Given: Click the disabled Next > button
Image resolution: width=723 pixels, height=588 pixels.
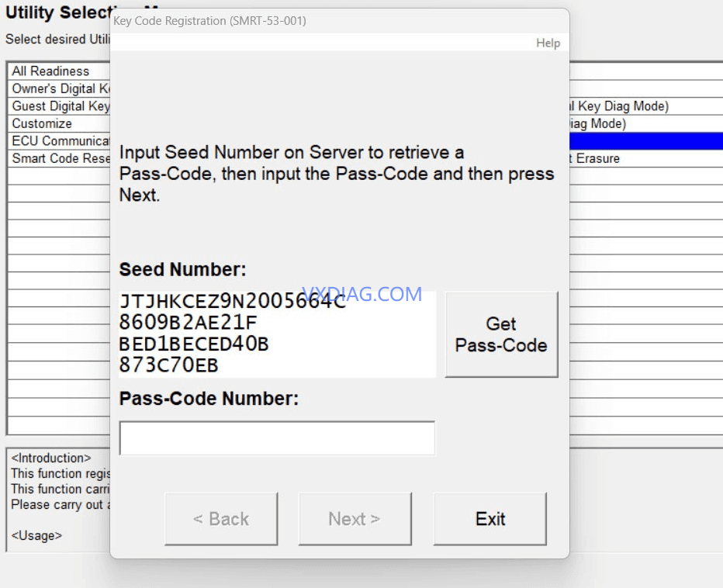Looking at the screenshot, I should pyautogui.click(x=355, y=519).
